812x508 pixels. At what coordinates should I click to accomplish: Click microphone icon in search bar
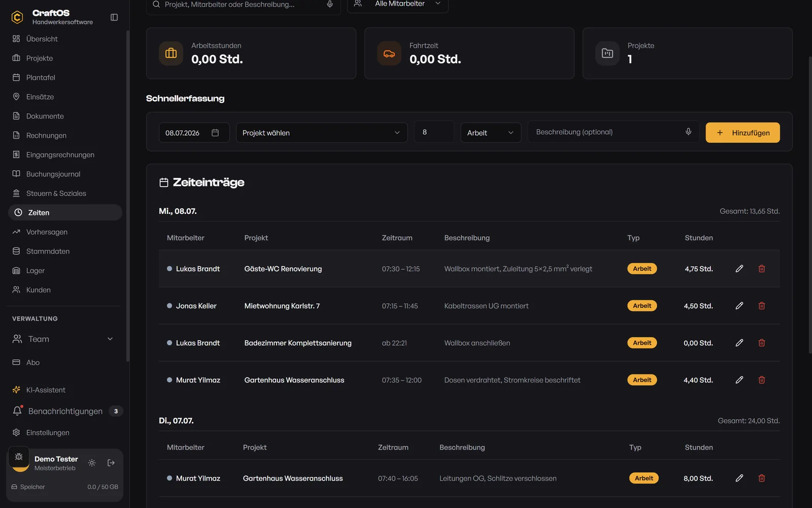(330, 4)
